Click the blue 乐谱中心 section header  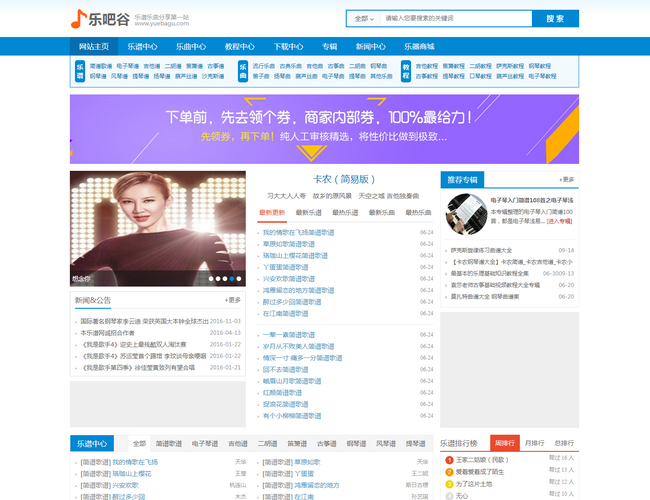click(92, 444)
